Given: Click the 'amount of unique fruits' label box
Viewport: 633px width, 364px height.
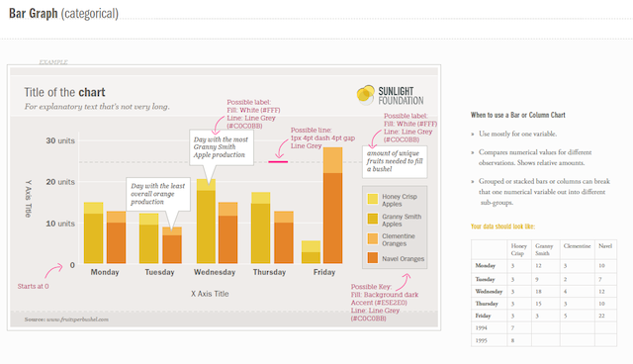Looking at the screenshot, I should (x=395, y=161).
